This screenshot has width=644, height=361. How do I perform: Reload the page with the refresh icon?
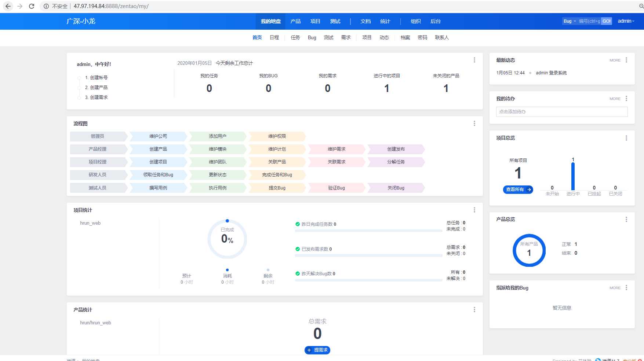[x=32, y=6]
